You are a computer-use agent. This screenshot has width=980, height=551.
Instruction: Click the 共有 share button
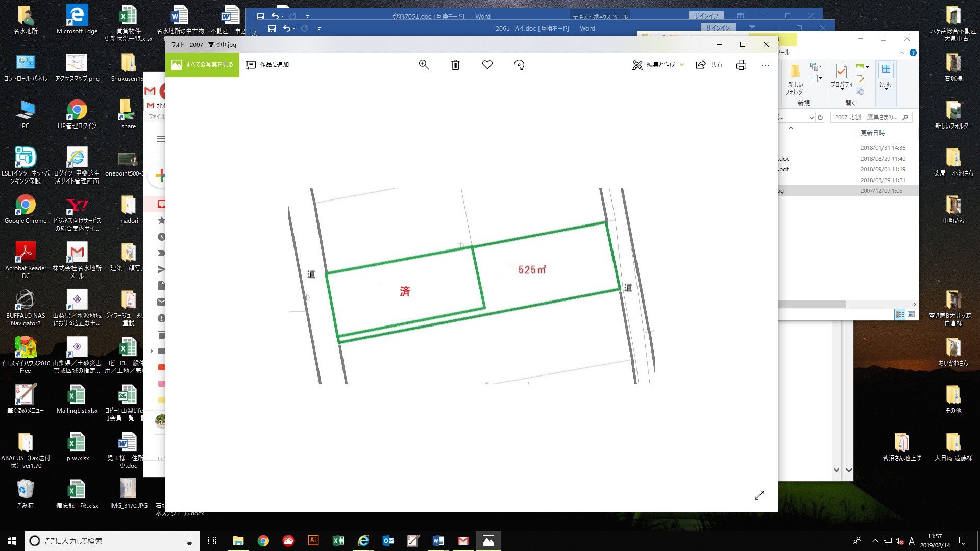[709, 65]
